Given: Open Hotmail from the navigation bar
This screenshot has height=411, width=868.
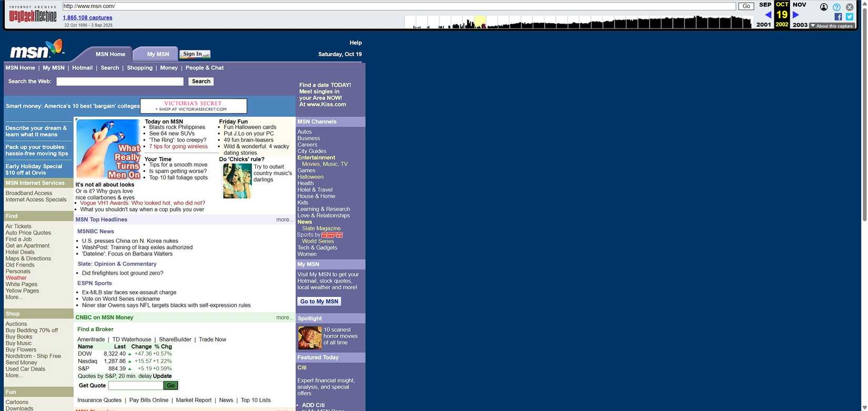Looking at the screenshot, I should [x=82, y=68].
